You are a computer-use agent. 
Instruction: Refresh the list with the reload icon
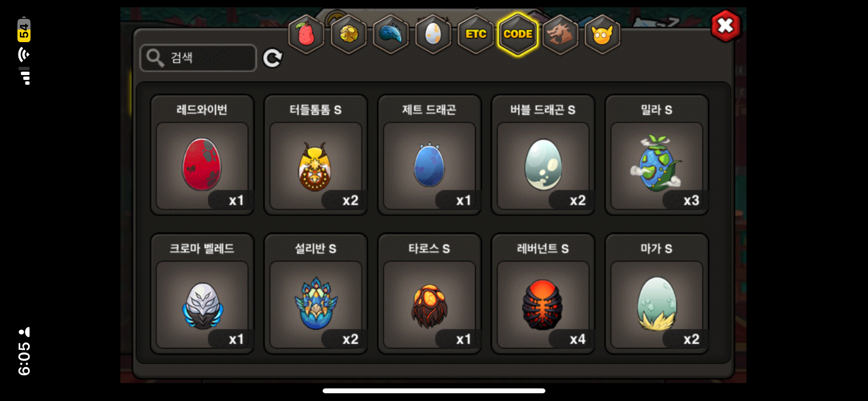(273, 58)
